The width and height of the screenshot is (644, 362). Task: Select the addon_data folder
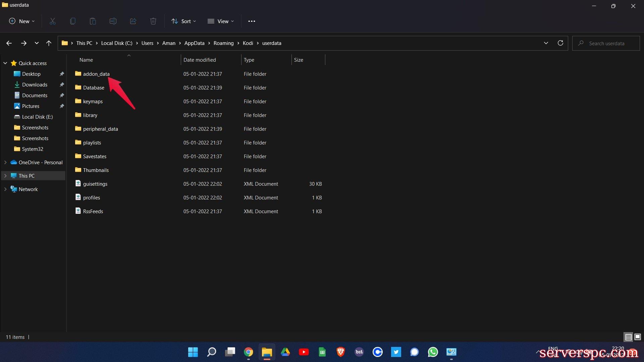(96, 74)
